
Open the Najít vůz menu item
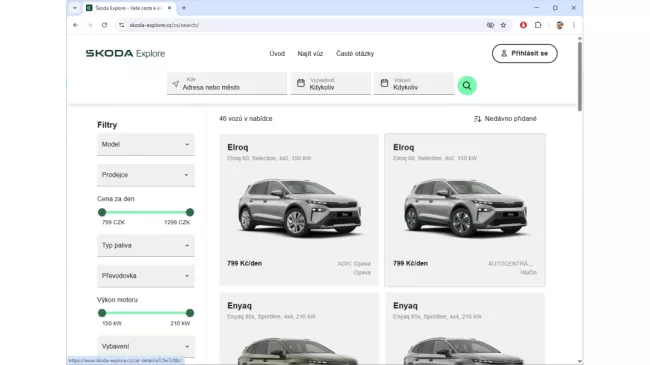(310, 54)
